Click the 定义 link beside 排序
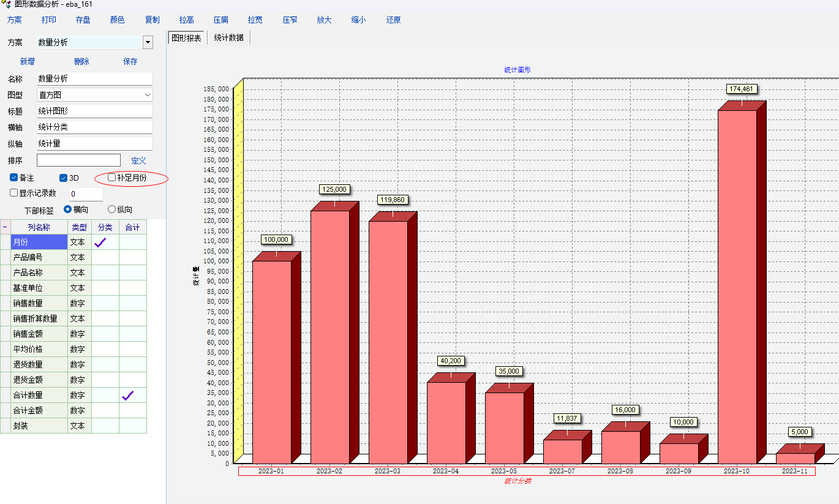Viewport: 839px width, 504px height. pos(138,160)
